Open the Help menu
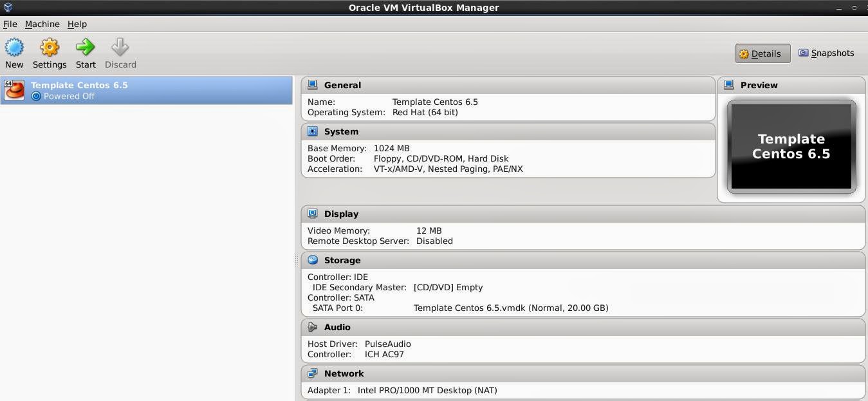 coord(77,24)
